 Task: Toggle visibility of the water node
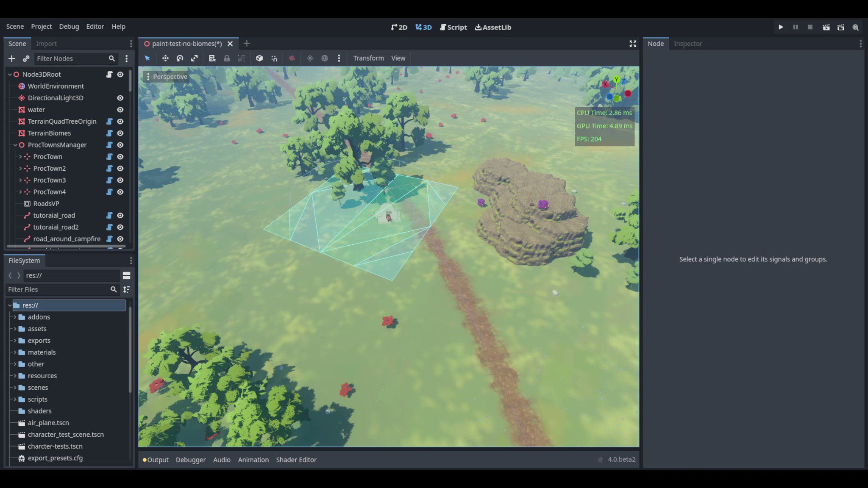pyautogui.click(x=120, y=110)
